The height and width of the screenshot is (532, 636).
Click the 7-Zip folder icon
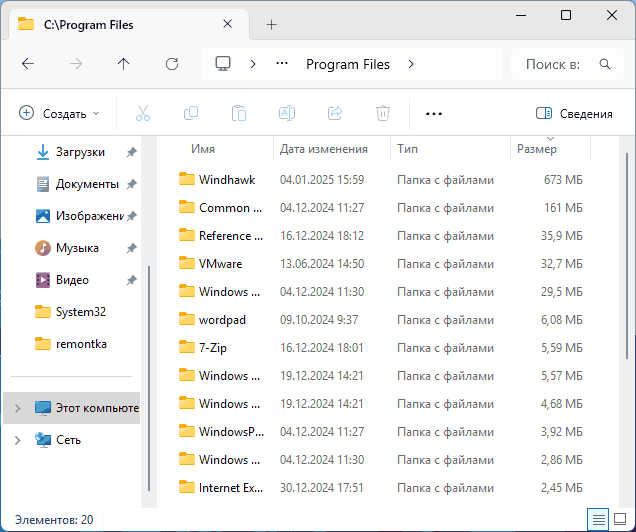tap(187, 347)
